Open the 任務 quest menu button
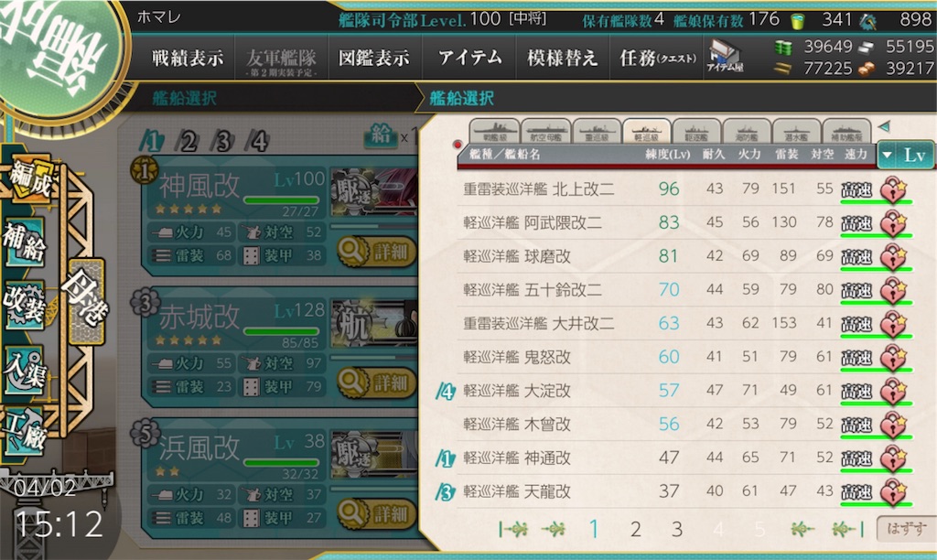This screenshot has height=560, width=937. click(x=657, y=58)
